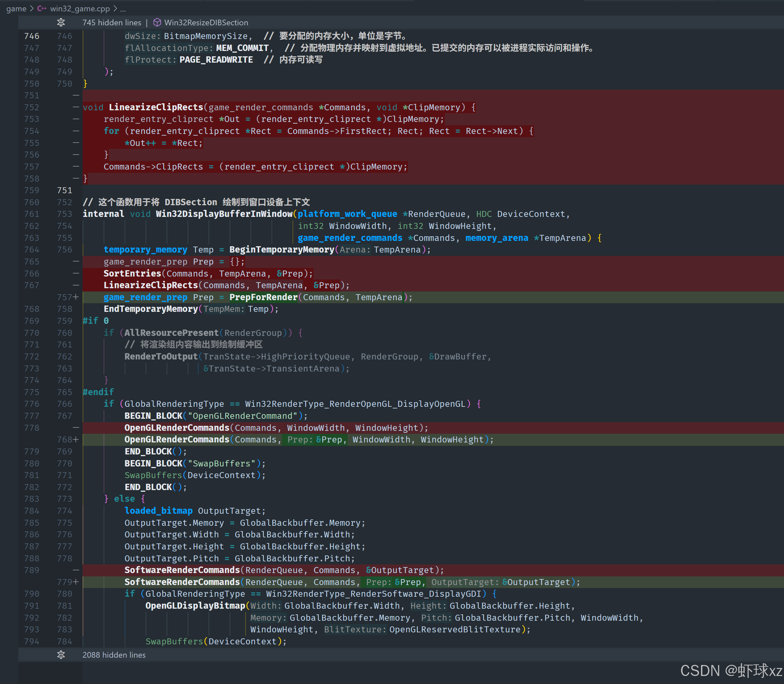Expand the 2088 hidden lines icon
Image resolution: width=784 pixels, height=684 pixels.
pos(61,655)
